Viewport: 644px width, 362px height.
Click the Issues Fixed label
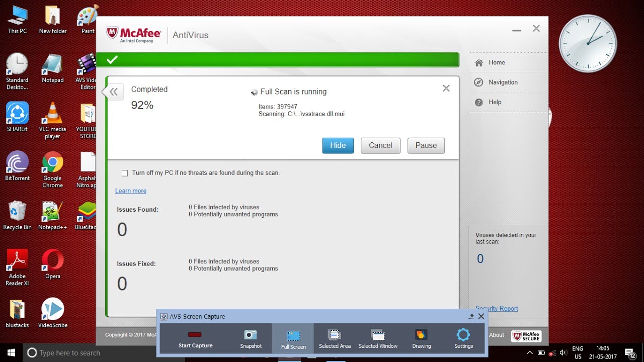pos(136,264)
